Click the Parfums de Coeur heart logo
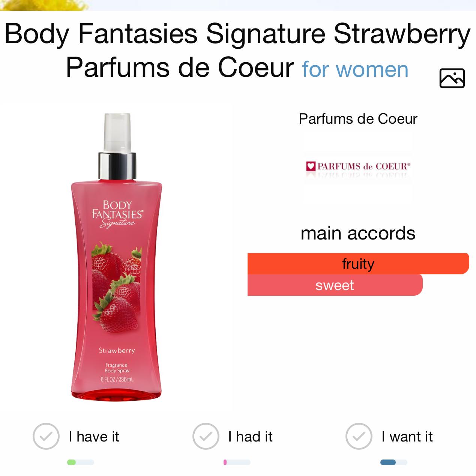476x476 pixels. [x=358, y=166]
